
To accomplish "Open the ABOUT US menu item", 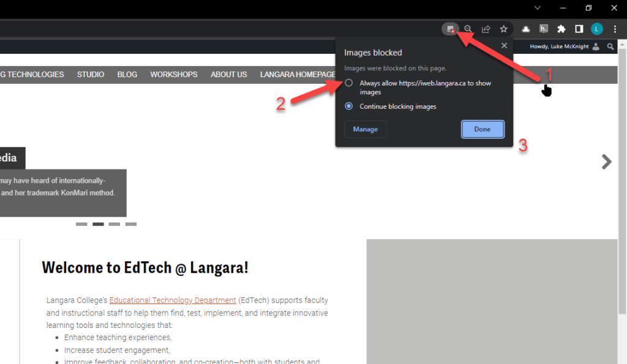I will (x=229, y=75).
